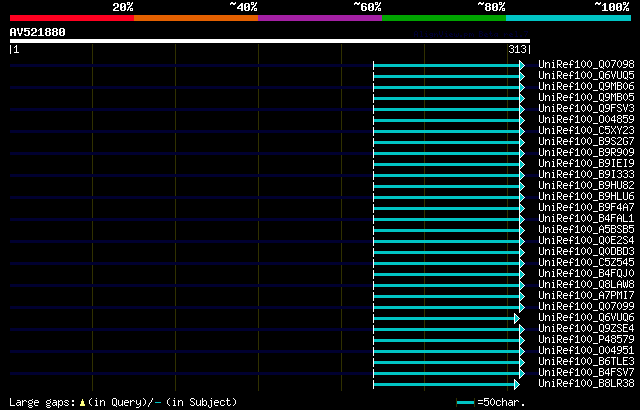Select the UniRef100_B9IEI9 label
The height and width of the screenshot is (410, 640).
(586, 164)
